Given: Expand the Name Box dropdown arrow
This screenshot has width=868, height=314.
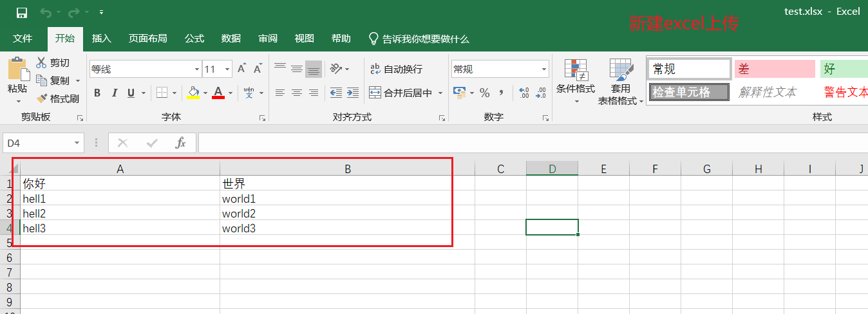Looking at the screenshot, I should pyautogui.click(x=77, y=143).
